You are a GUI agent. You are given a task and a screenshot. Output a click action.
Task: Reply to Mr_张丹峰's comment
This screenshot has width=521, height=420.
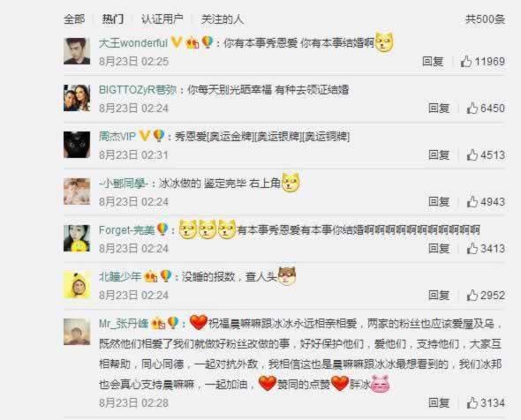pos(439,403)
